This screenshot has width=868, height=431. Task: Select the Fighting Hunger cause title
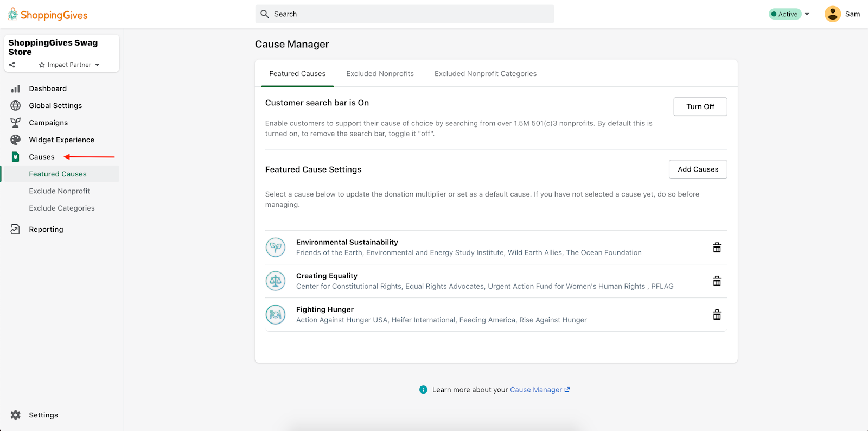[x=325, y=309]
